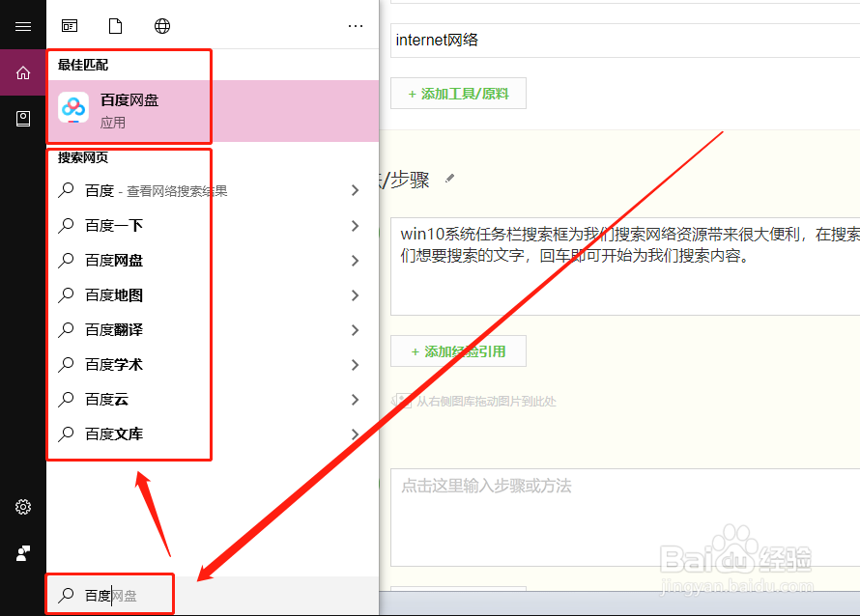Image resolution: width=860 pixels, height=616 pixels.
Task: Expand arrow for 百度网盘 suggestion
Action: [356, 261]
